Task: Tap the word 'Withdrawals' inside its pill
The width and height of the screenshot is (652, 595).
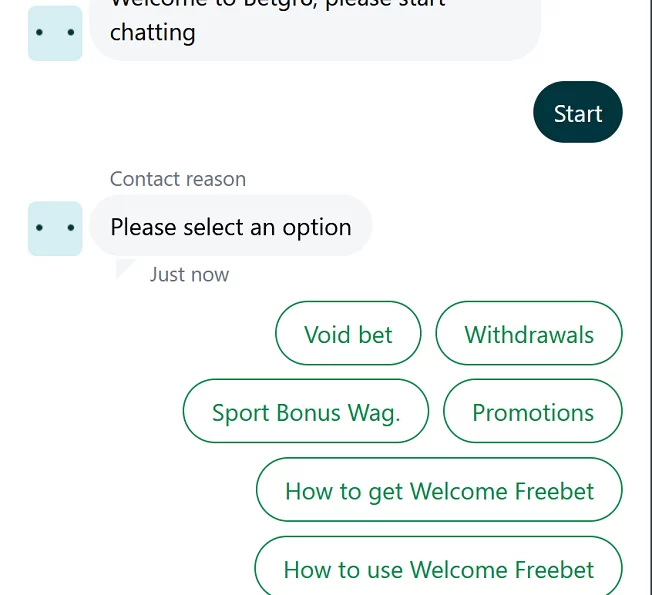Action: [x=529, y=334]
